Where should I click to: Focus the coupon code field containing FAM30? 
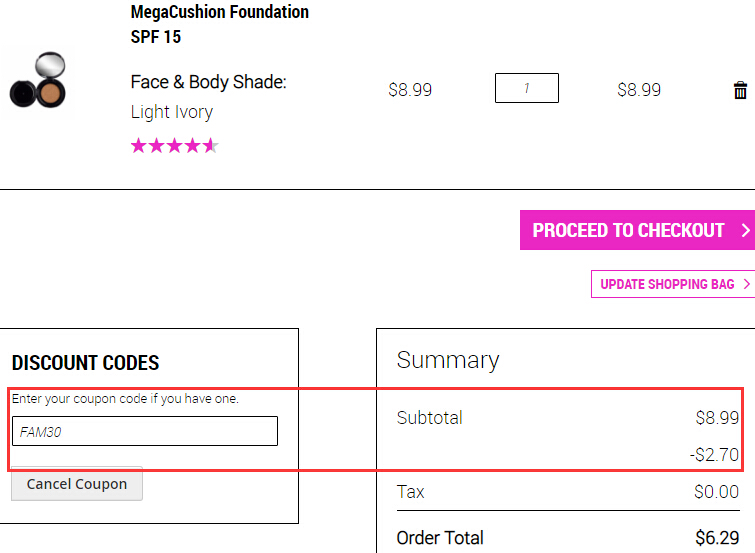click(x=145, y=431)
